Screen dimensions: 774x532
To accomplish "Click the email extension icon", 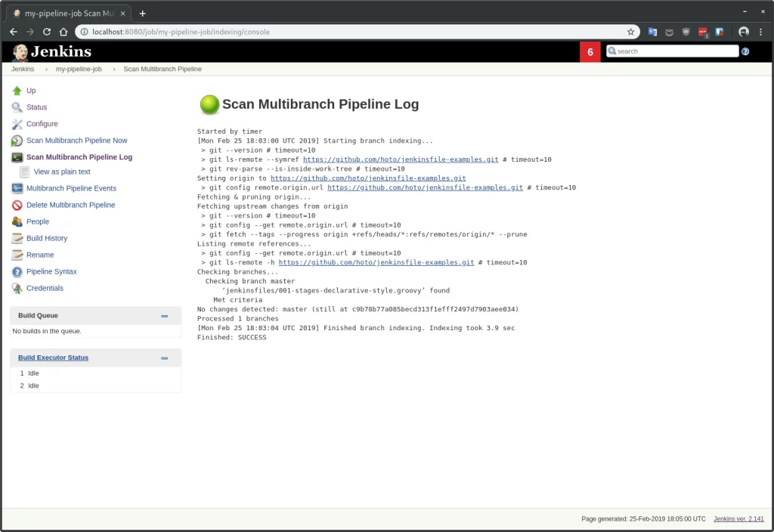I will (669, 32).
